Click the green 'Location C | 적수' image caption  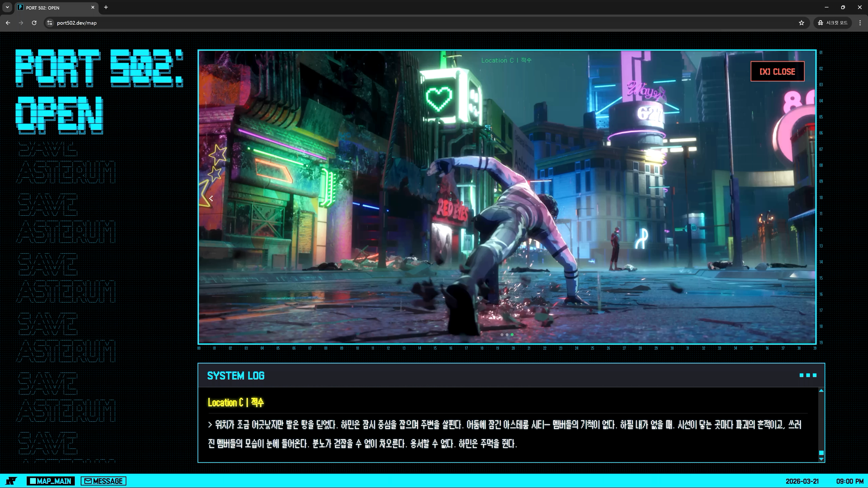point(506,60)
